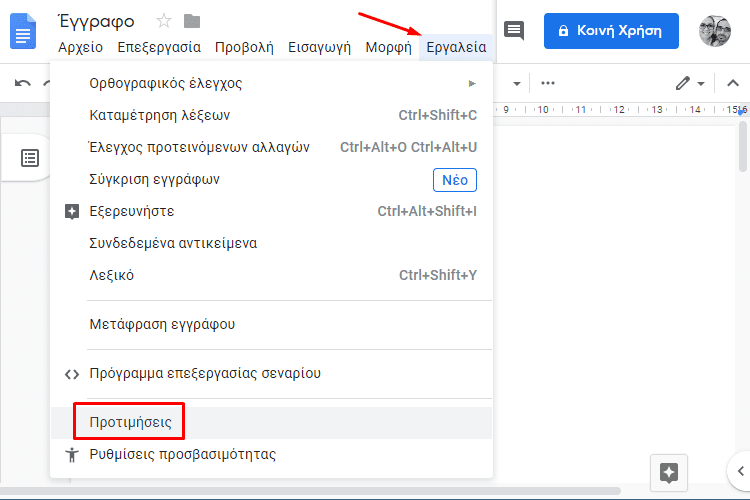Click the ruler at mark 12
Image resolution: width=750 pixels, height=500 pixels.
619,110
